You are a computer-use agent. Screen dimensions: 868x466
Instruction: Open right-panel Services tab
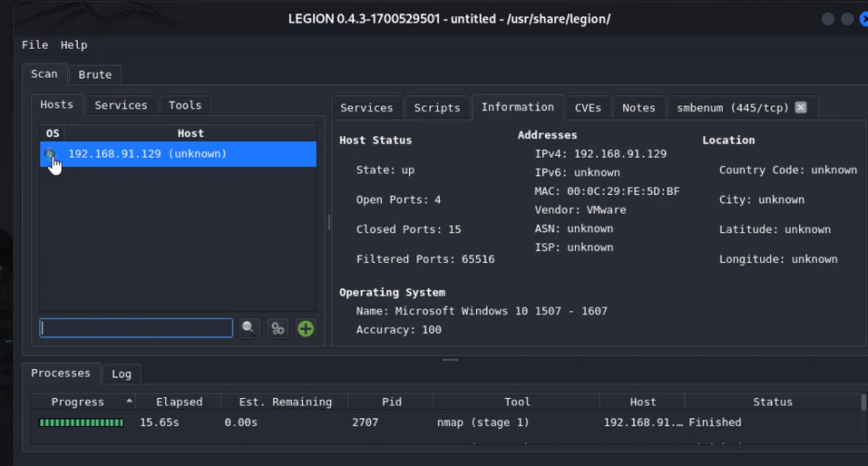pos(366,108)
